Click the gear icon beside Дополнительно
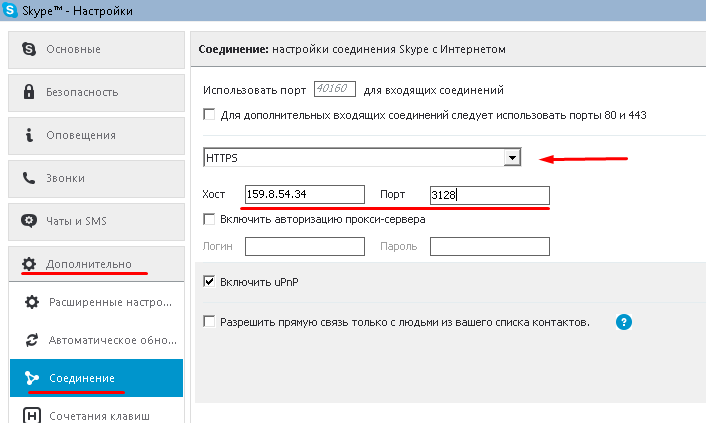706x423 pixels. click(x=29, y=264)
